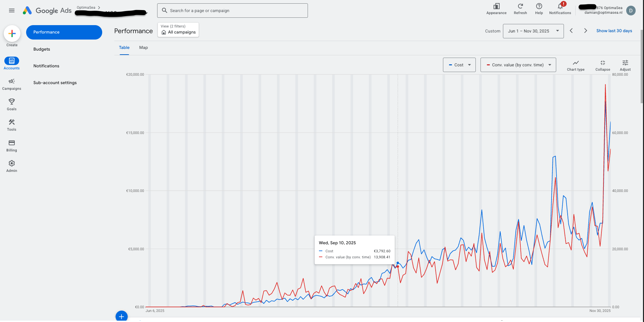The width and height of the screenshot is (644, 322).
Task: Click the €20,000.00 axis label
Action: [135, 75]
